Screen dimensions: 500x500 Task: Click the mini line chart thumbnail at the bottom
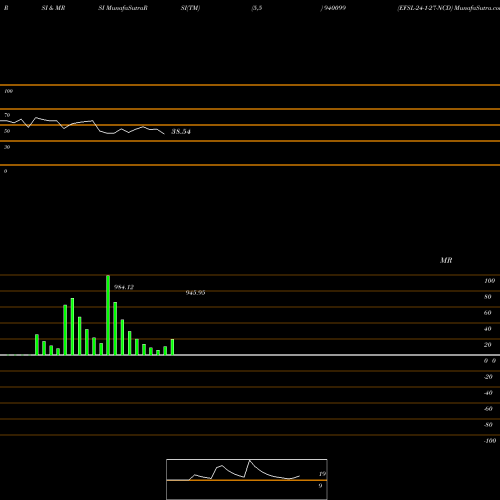pyautogui.click(x=247, y=479)
